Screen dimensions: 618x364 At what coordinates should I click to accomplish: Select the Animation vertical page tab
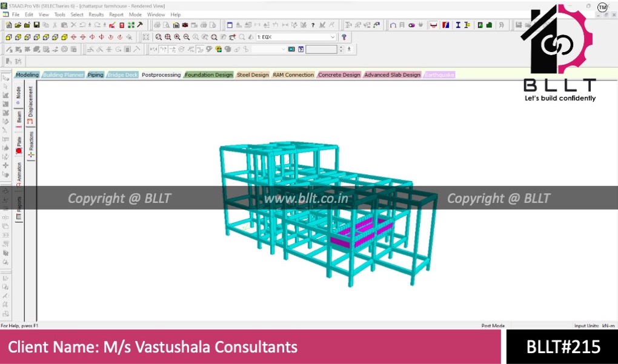pos(19,174)
